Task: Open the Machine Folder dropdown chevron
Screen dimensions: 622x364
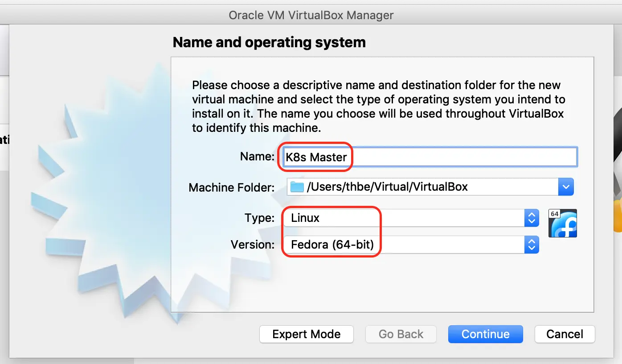Action: pyautogui.click(x=566, y=187)
